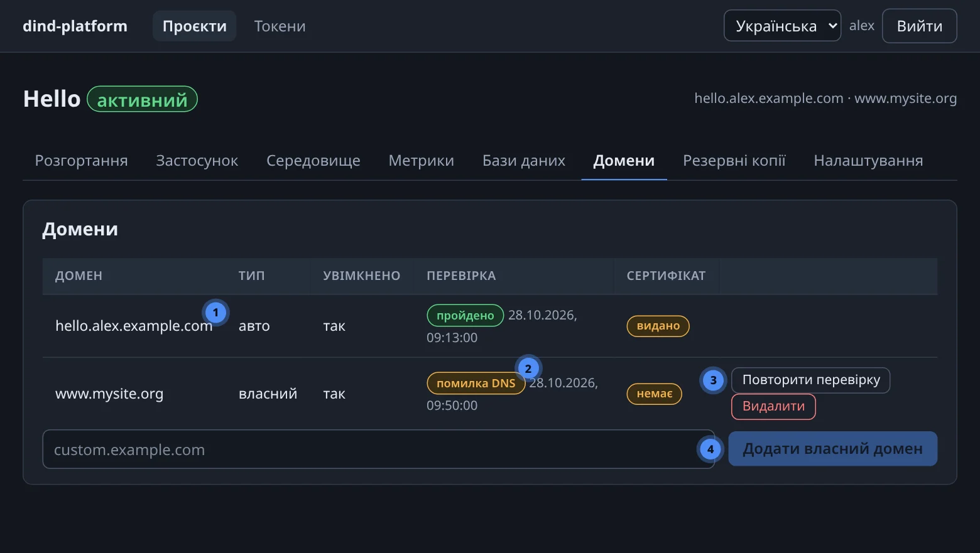Screen dimensions: 980x553
Task: Select the Бази даних tab
Action: click(x=523, y=161)
